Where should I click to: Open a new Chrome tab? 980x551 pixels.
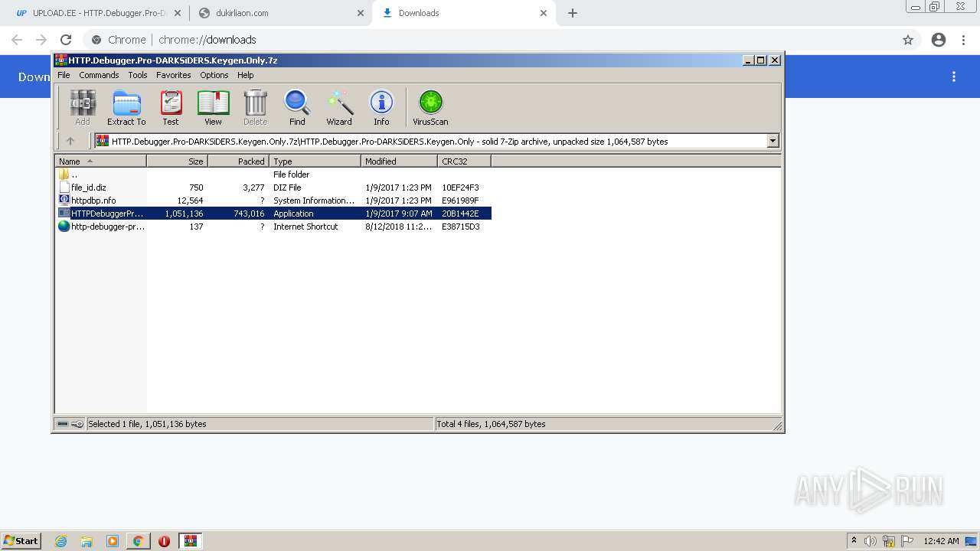click(x=573, y=13)
